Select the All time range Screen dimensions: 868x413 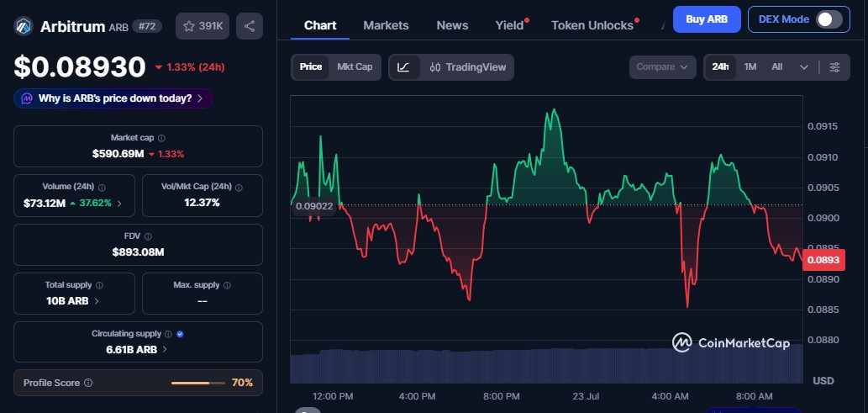pyautogui.click(x=777, y=67)
